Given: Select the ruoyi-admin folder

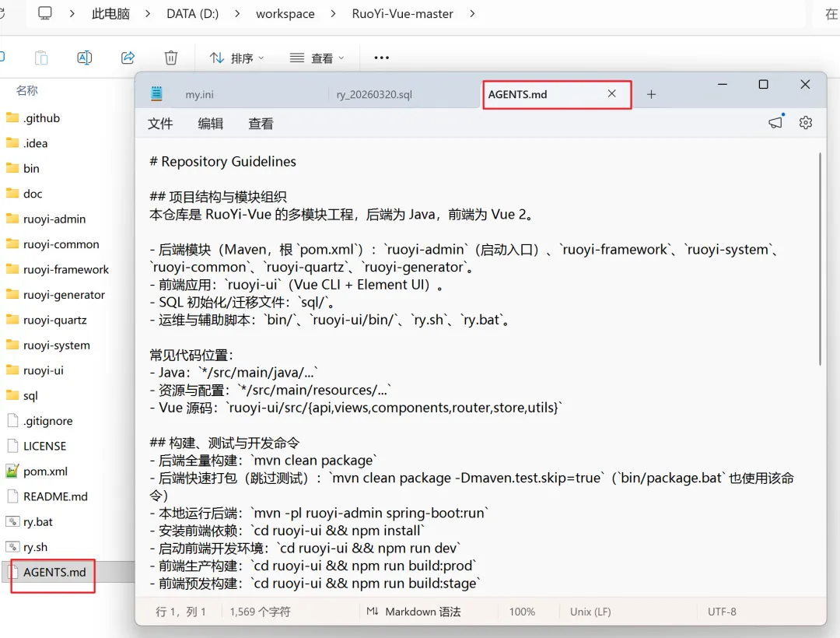Looking at the screenshot, I should 46,219.
